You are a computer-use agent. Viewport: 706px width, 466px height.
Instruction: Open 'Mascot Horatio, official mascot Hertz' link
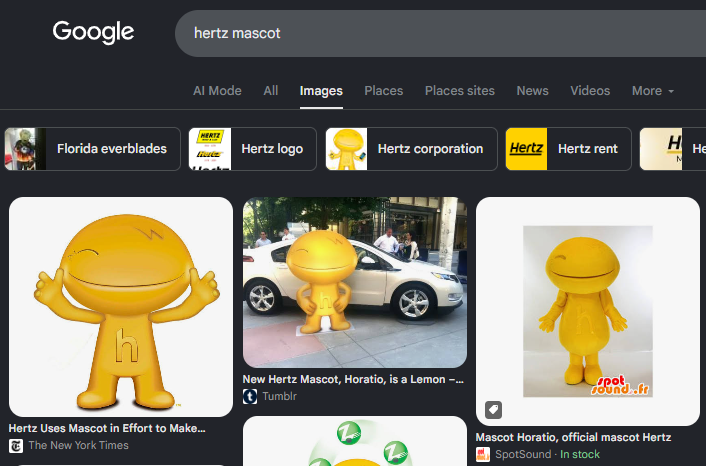573,437
